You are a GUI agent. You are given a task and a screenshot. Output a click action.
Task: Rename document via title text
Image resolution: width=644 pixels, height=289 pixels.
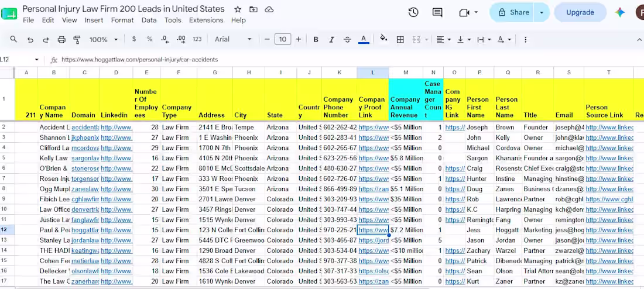point(124,9)
